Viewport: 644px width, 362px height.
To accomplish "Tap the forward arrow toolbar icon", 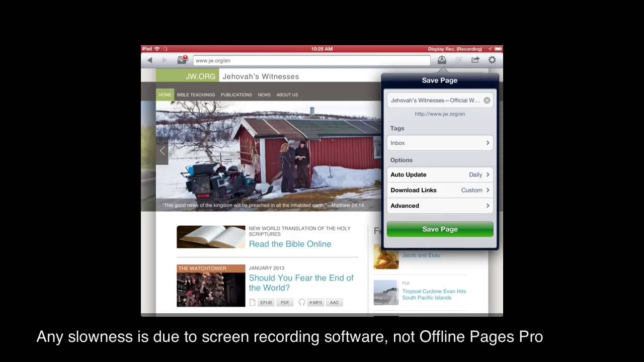I will 165,60.
